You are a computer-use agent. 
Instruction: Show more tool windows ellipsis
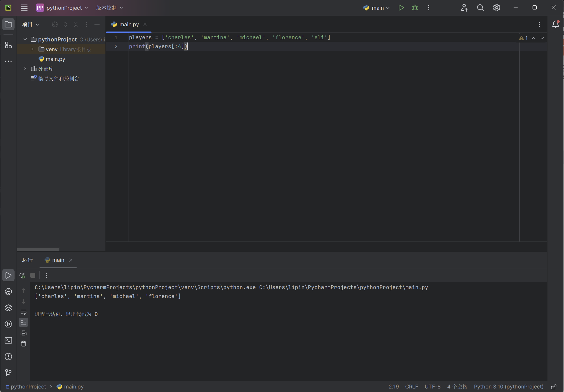coord(8,61)
